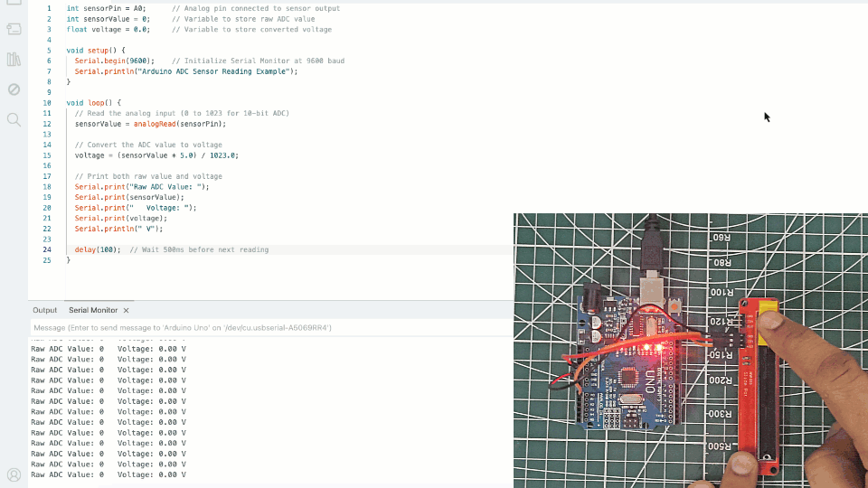Click the 'analogRead(sensorPin)' call
868x488 pixels.
tap(178, 124)
